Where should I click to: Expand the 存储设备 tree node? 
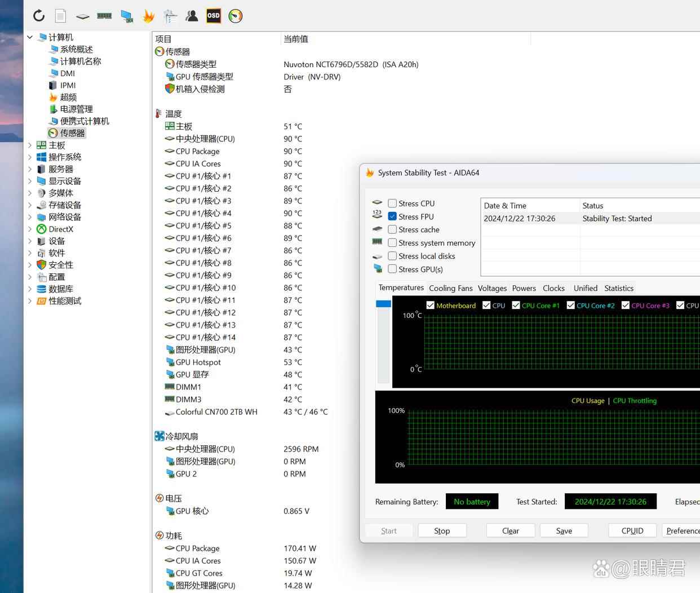(x=30, y=205)
